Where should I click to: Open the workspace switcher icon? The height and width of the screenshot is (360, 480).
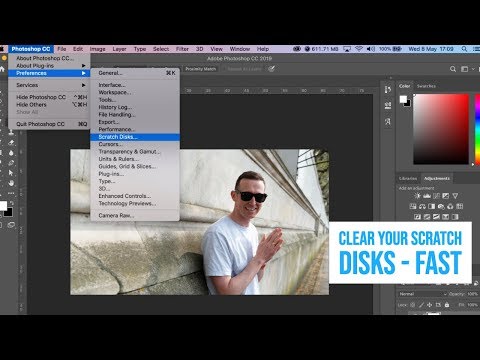[464, 69]
